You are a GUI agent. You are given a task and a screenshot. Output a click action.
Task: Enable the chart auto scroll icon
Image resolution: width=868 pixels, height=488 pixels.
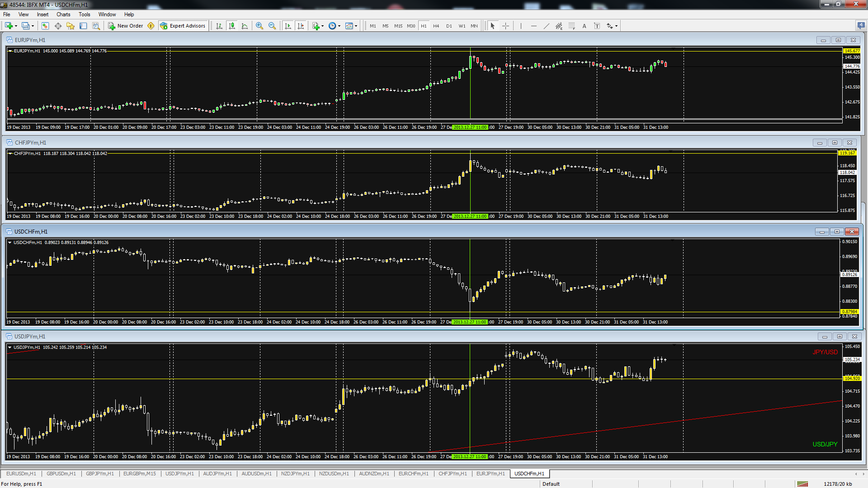[288, 26]
